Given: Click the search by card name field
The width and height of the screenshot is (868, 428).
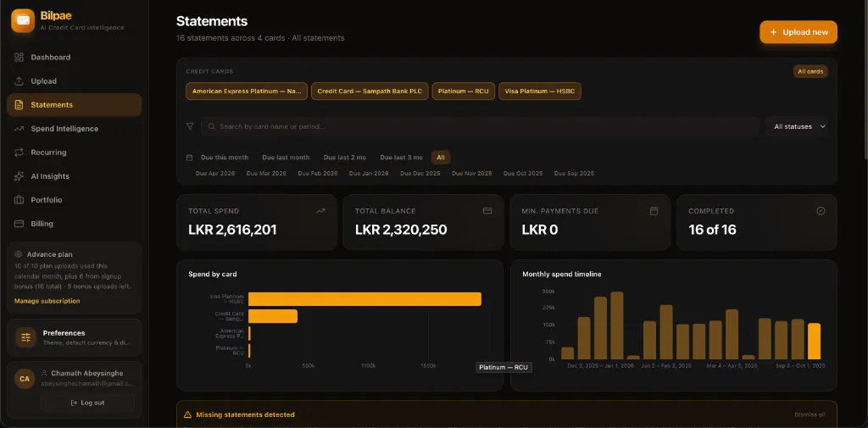Looking at the screenshot, I should pos(481,127).
